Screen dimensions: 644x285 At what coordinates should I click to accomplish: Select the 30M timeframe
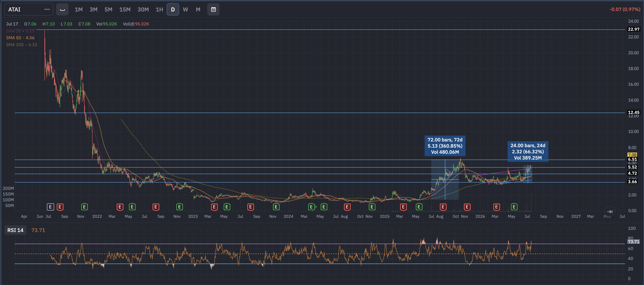pyautogui.click(x=143, y=10)
